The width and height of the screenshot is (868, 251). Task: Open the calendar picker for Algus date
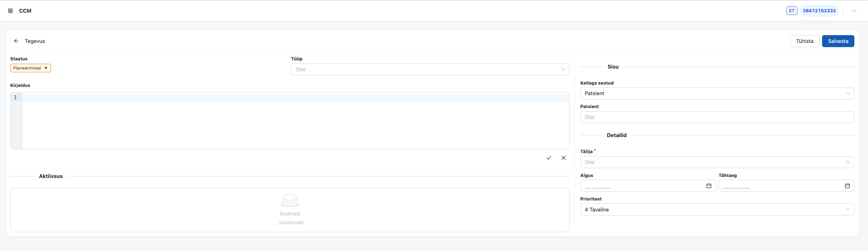pyautogui.click(x=708, y=186)
